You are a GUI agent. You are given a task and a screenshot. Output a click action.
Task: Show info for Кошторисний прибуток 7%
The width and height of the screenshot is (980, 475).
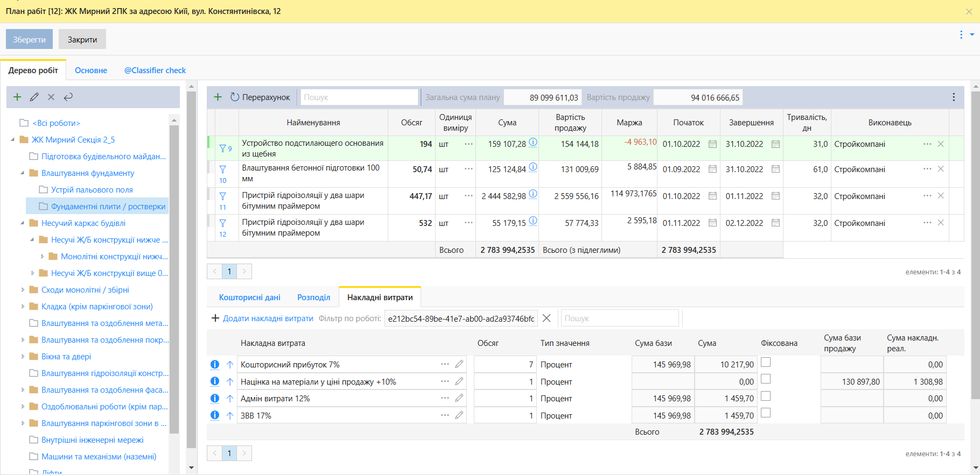pos(214,364)
